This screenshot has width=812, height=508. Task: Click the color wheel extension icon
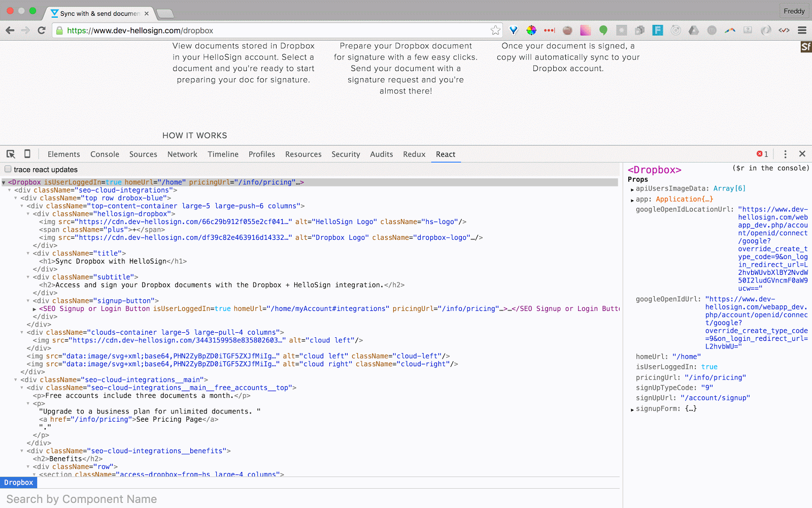[x=531, y=30]
